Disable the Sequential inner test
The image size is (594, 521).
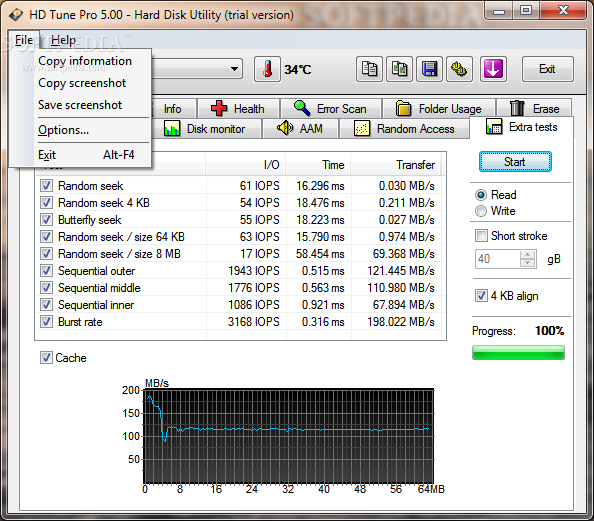pyautogui.click(x=46, y=305)
